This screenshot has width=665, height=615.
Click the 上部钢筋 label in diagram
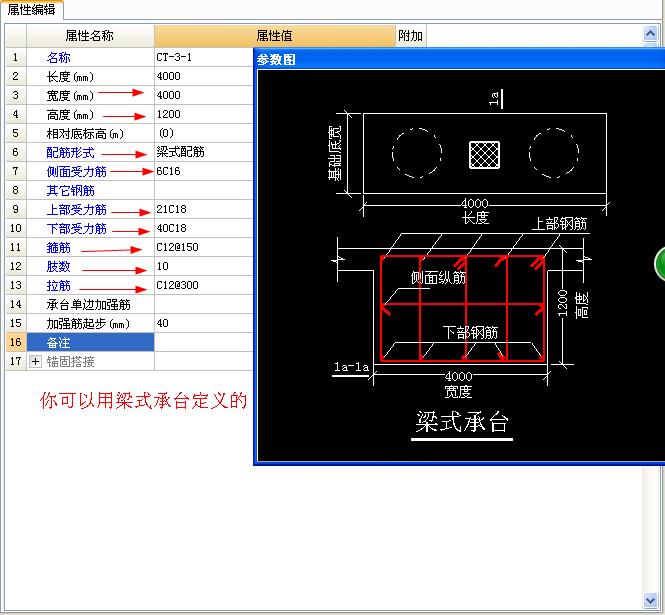[559, 224]
